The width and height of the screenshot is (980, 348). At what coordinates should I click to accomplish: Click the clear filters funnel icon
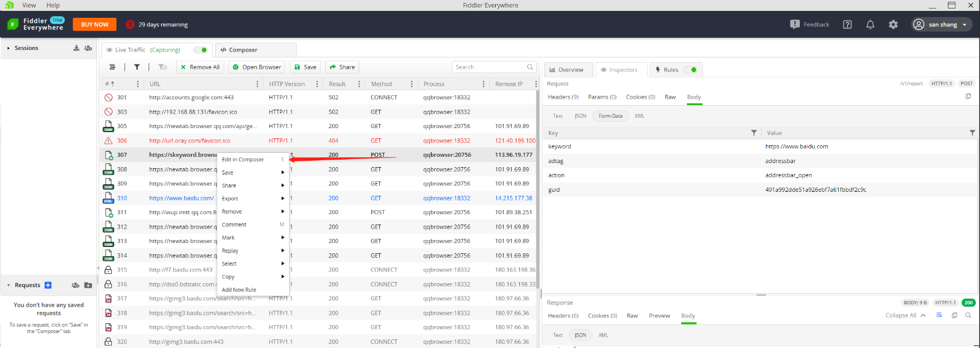[162, 67]
